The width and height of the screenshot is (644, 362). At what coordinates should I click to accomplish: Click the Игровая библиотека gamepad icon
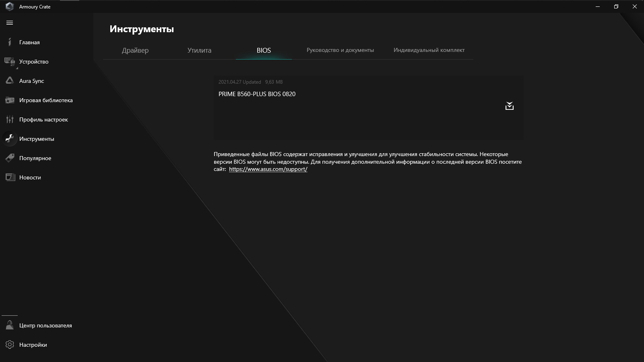(10, 100)
